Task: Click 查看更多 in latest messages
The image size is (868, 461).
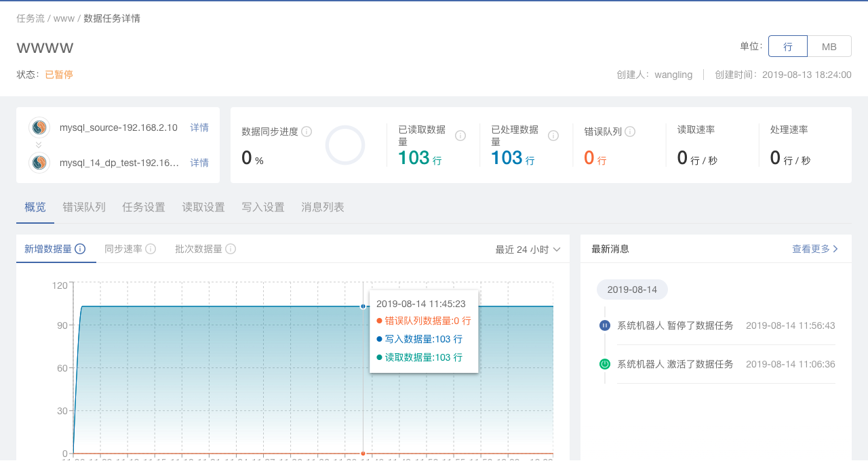Action: click(x=815, y=249)
